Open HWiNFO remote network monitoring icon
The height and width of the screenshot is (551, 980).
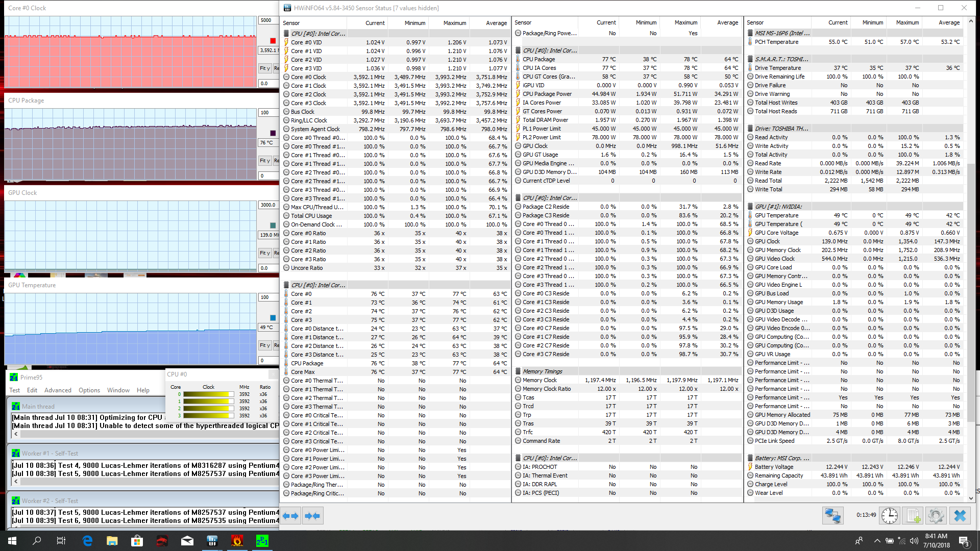click(x=832, y=516)
